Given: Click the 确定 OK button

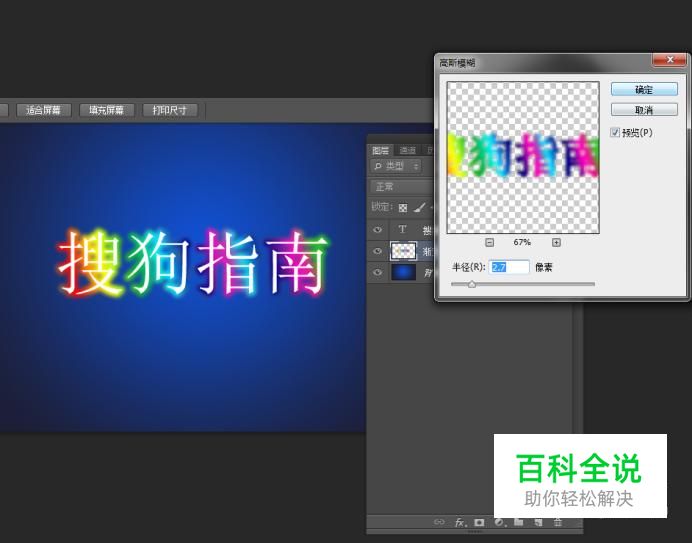Looking at the screenshot, I should pyautogui.click(x=644, y=90).
